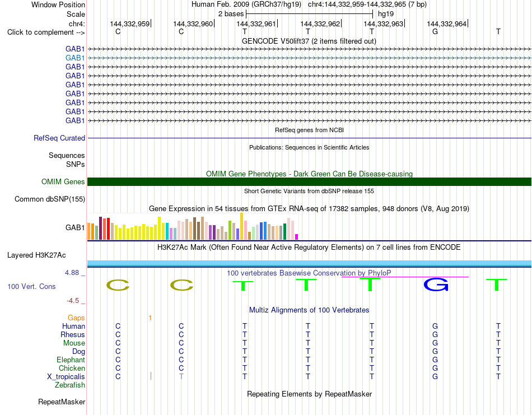
Task: Click the 'hg19' label beside scale bar
Action: pos(386,14)
